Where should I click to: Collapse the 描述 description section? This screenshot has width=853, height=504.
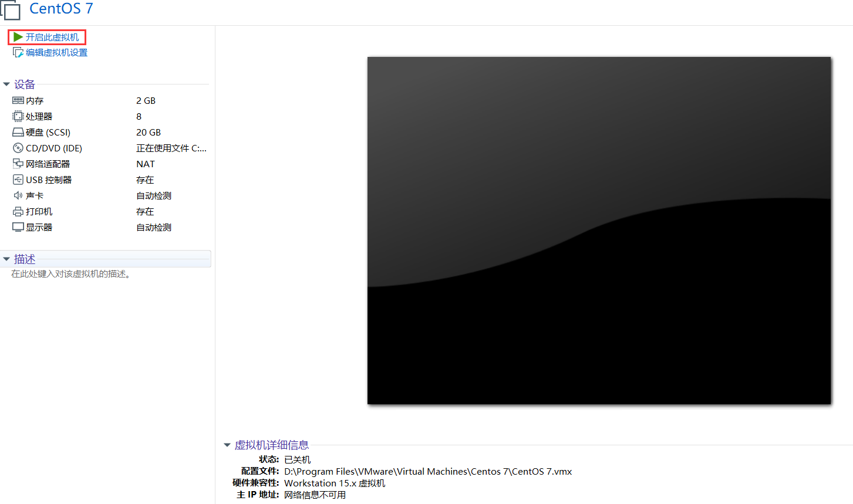pyautogui.click(x=6, y=259)
